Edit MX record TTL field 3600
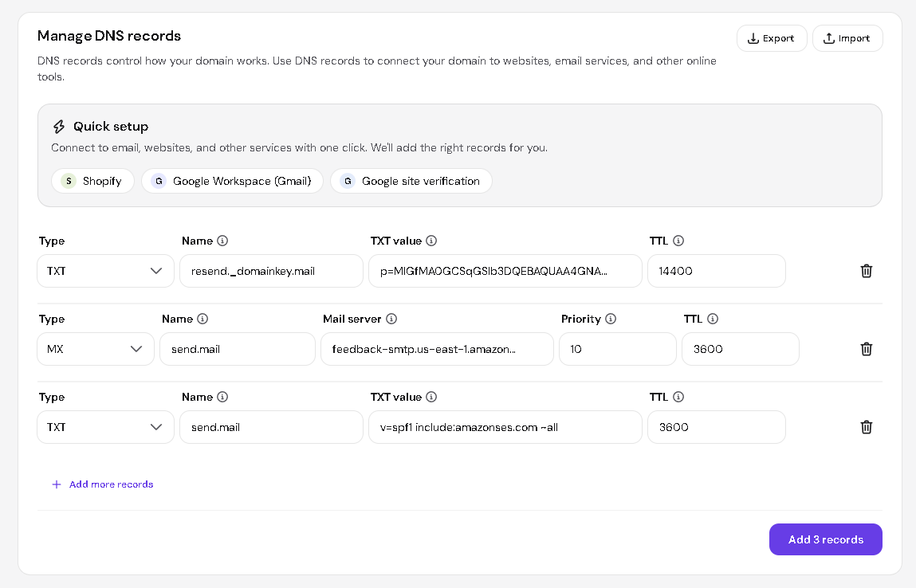This screenshot has height=588, width=916. click(x=740, y=349)
